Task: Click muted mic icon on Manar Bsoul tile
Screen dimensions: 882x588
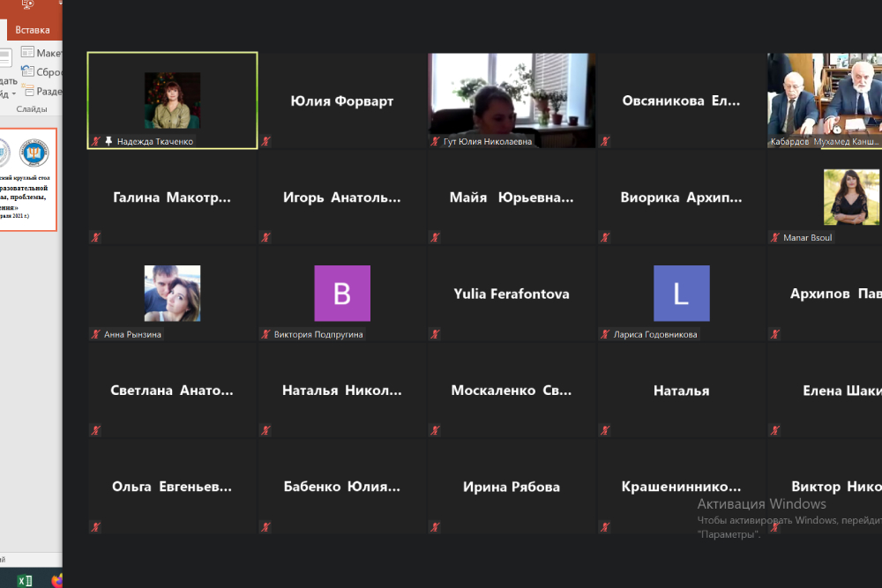Action: click(x=774, y=237)
